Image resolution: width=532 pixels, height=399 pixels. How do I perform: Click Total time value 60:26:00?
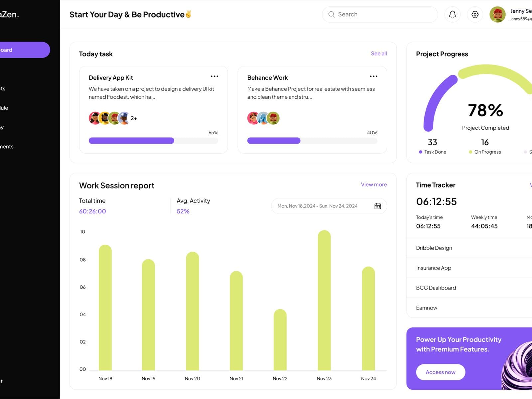tap(92, 211)
